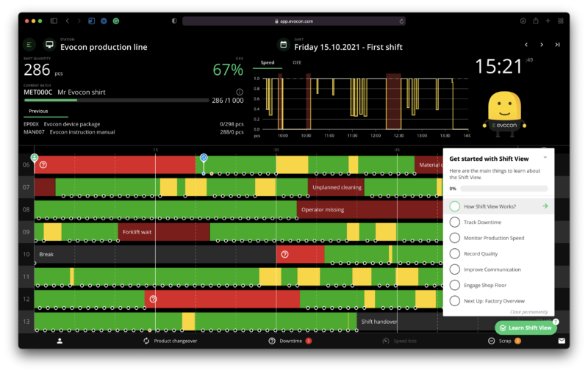The height and width of the screenshot is (373, 588).
Task: Click the unknown-stop question icon in row 12
Action: pos(153,299)
